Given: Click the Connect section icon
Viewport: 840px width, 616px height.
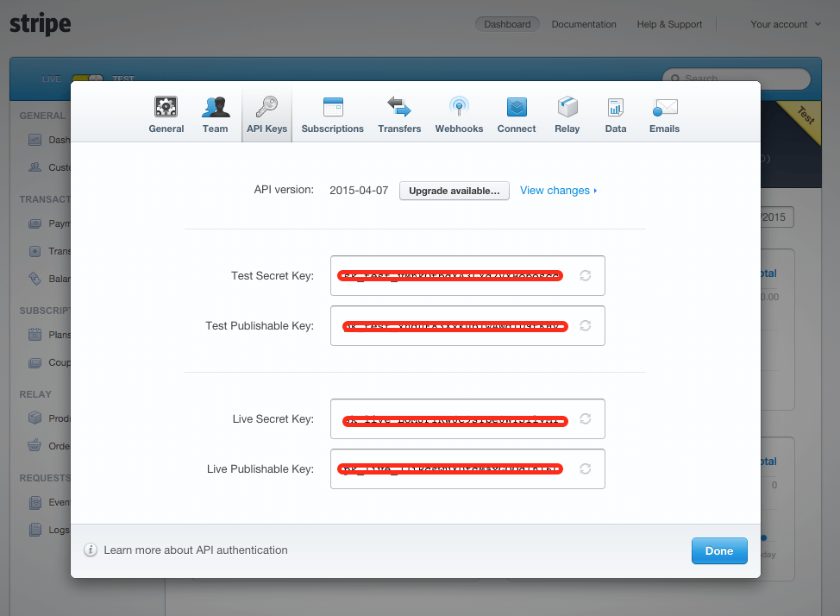Looking at the screenshot, I should 516,106.
